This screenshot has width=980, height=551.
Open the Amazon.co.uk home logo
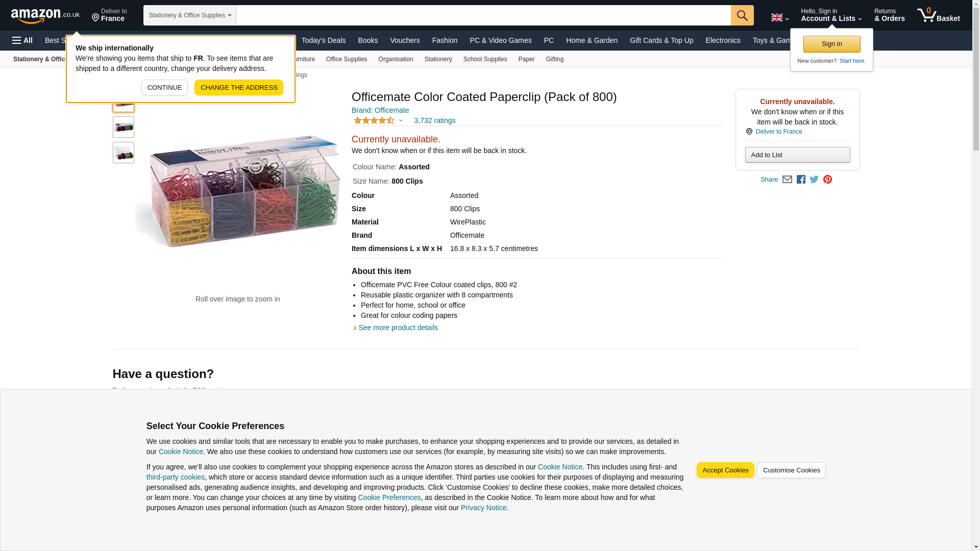(x=45, y=16)
